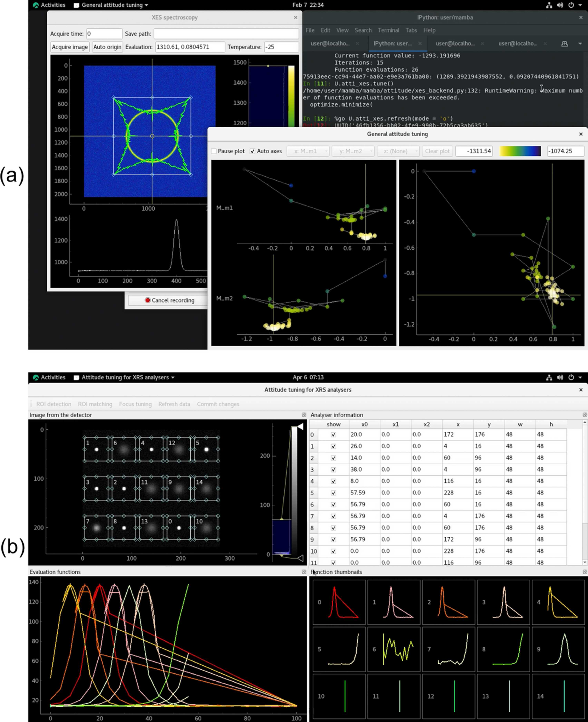Switch to the first user@localho... terminal tab

point(330,44)
